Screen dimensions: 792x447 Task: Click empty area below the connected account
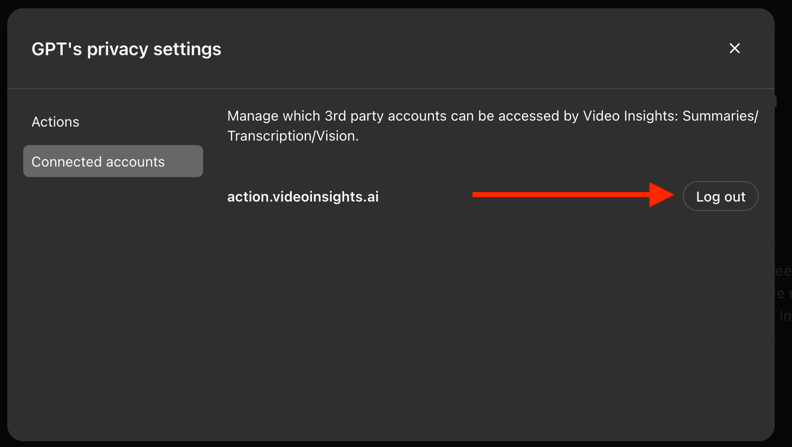pos(492,323)
